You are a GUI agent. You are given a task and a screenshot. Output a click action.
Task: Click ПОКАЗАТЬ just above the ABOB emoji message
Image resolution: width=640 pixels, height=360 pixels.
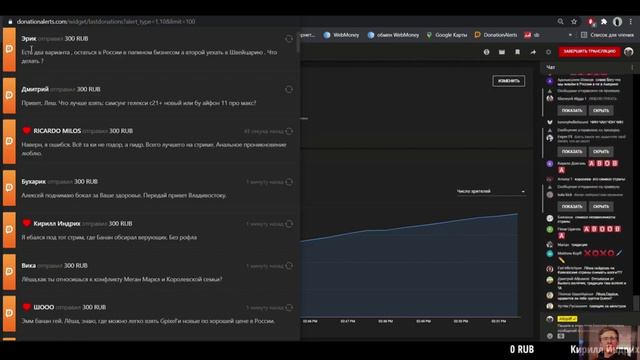pyautogui.click(x=572, y=151)
